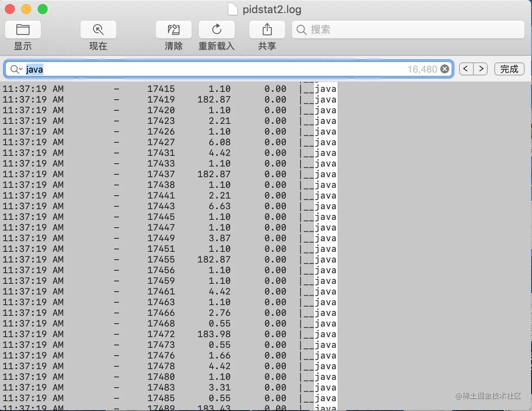Viewport: 532px width, 411px height.
Task: Select PID value 17461
Action: [x=161, y=291]
